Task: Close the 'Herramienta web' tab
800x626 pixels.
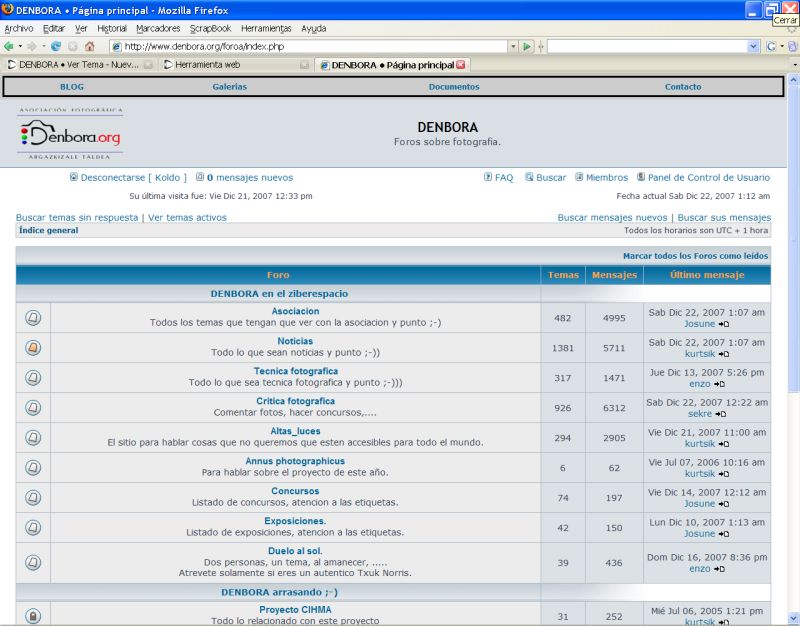Action: point(304,65)
